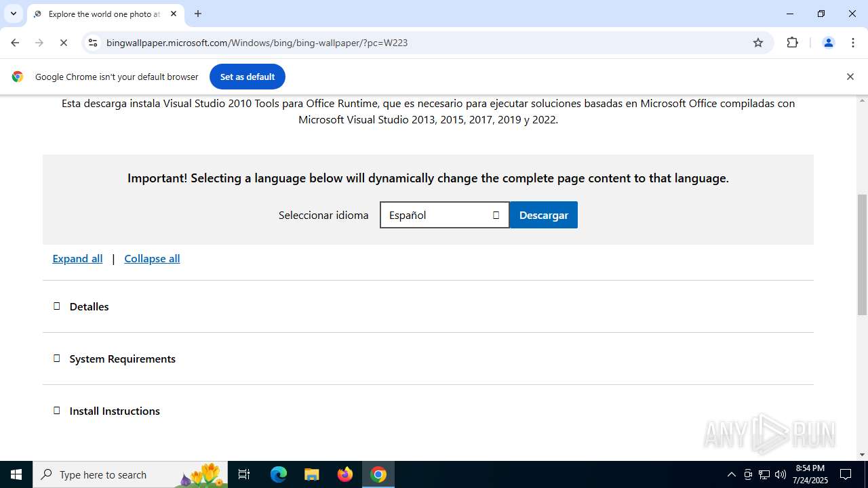Click the Set as default button
Screen dimensions: 868x488
(x=248, y=77)
